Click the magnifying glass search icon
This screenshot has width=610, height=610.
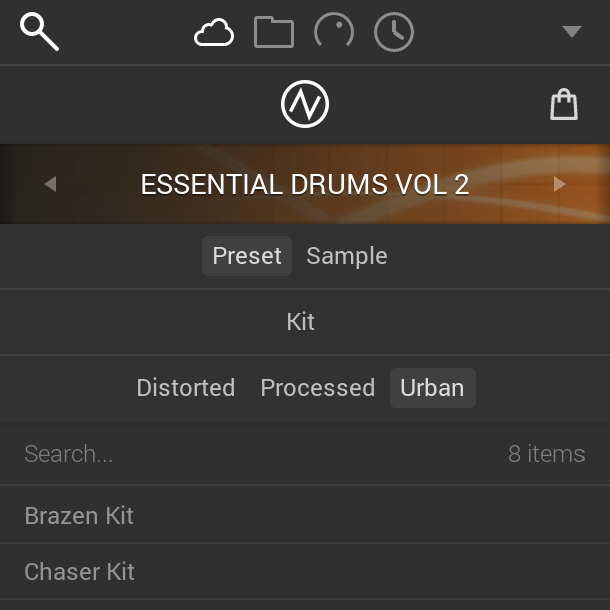coord(39,32)
